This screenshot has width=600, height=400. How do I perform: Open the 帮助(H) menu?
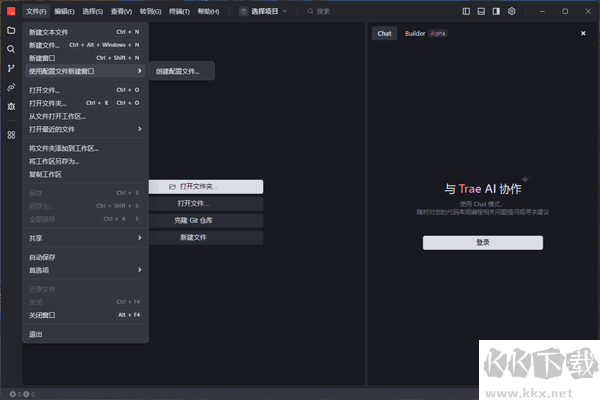(208, 11)
